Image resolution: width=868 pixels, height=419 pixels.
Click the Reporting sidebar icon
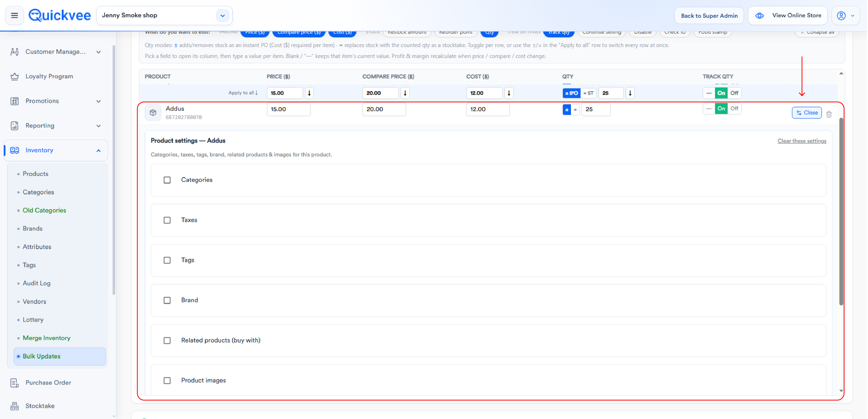click(14, 126)
